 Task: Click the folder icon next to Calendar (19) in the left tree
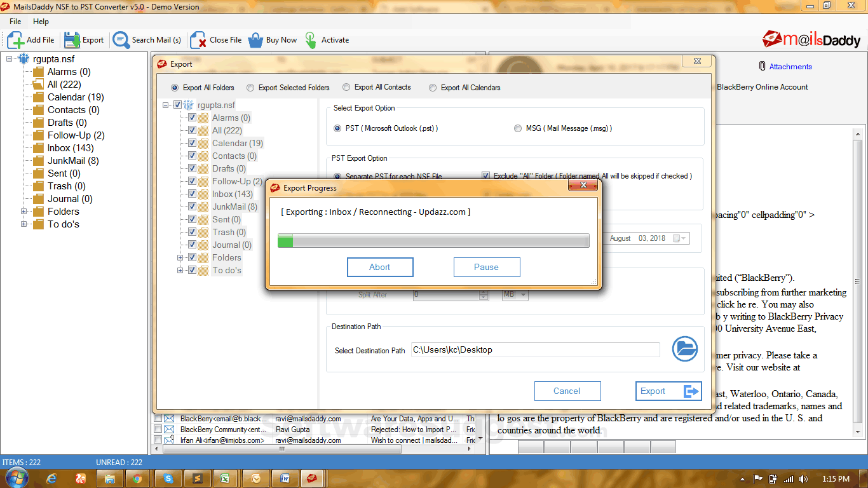38,97
